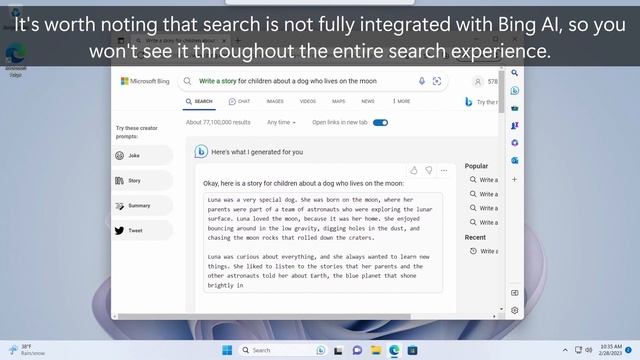640x360 pixels.
Task: Open Task View on the taskbar
Action: tap(338, 350)
